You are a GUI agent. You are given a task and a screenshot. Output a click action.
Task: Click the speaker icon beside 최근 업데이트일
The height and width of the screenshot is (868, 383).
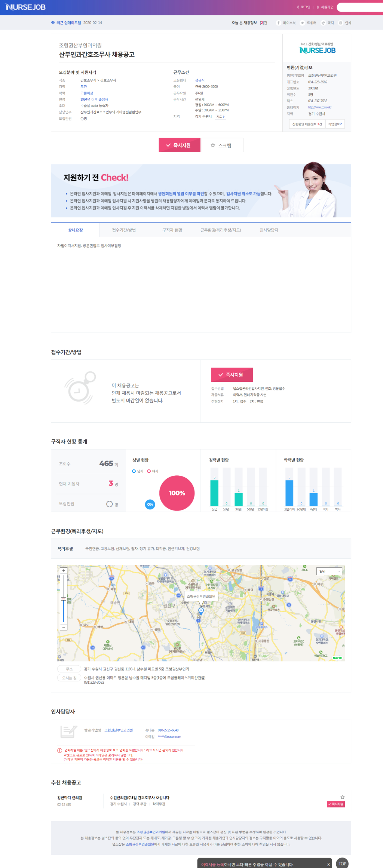[53, 23]
